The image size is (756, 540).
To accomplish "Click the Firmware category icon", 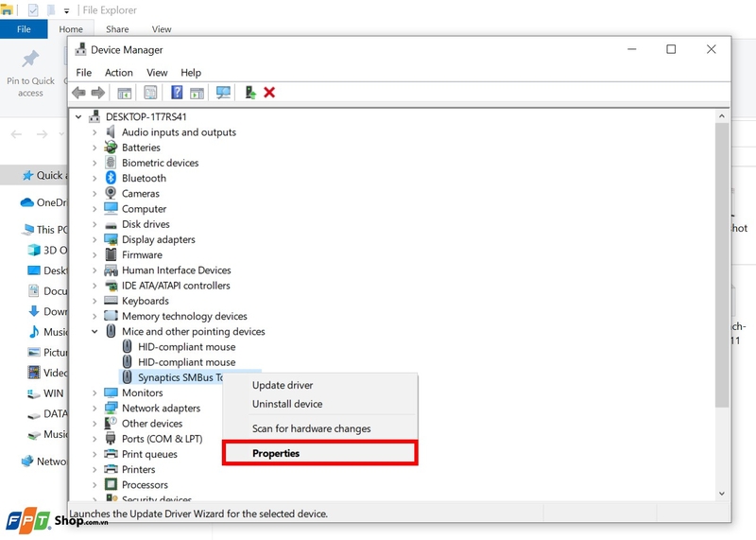I will 111,254.
